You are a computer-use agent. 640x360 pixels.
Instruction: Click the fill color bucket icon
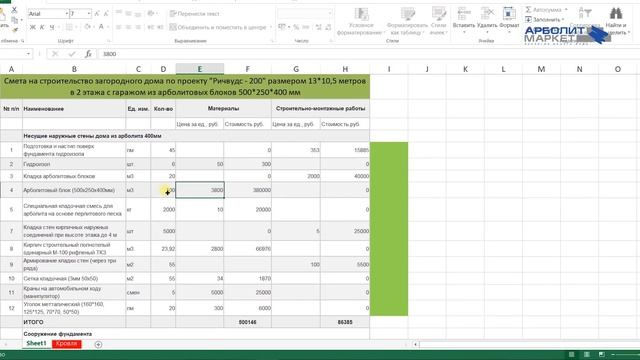click(87, 27)
